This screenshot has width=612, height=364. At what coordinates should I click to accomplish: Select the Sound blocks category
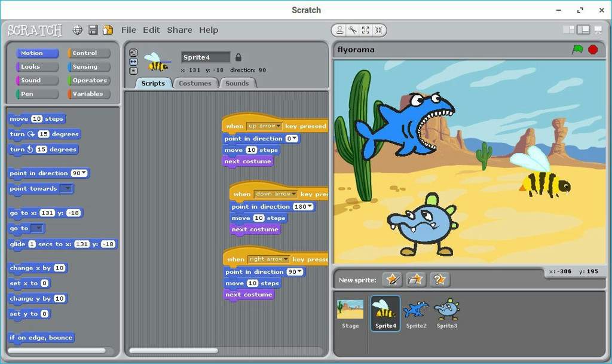[37, 80]
